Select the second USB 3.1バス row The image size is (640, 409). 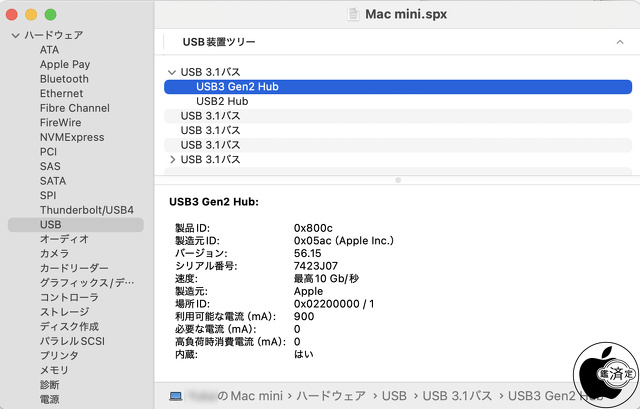click(x=398, y=116)
